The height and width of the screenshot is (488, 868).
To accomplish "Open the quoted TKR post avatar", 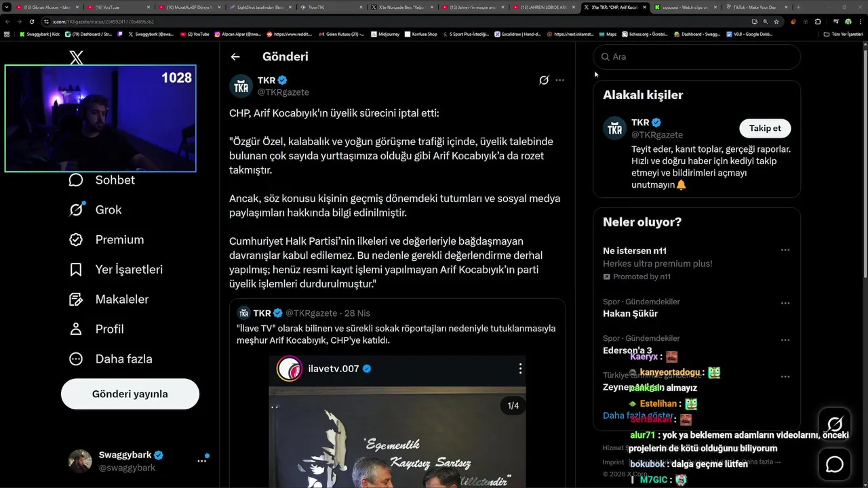I will click(x=243, y=313).
